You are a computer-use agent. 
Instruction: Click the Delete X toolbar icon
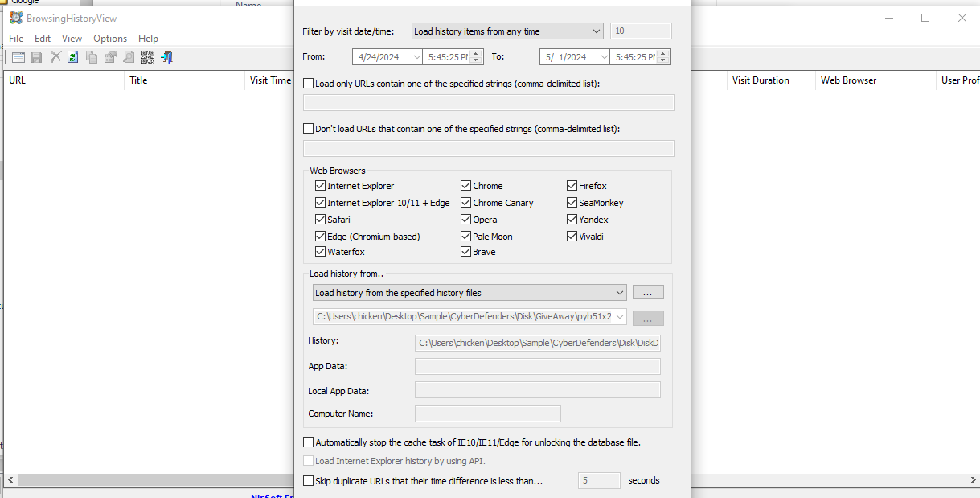55,57
